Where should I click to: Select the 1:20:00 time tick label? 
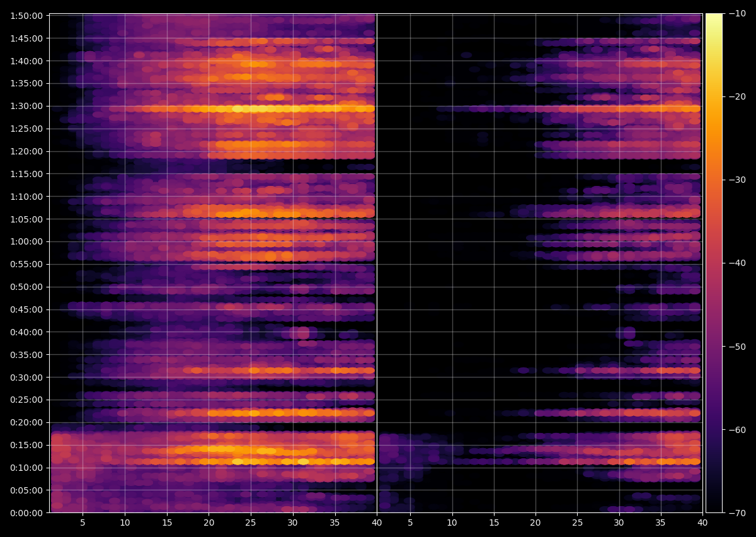(x=27, y=151)
